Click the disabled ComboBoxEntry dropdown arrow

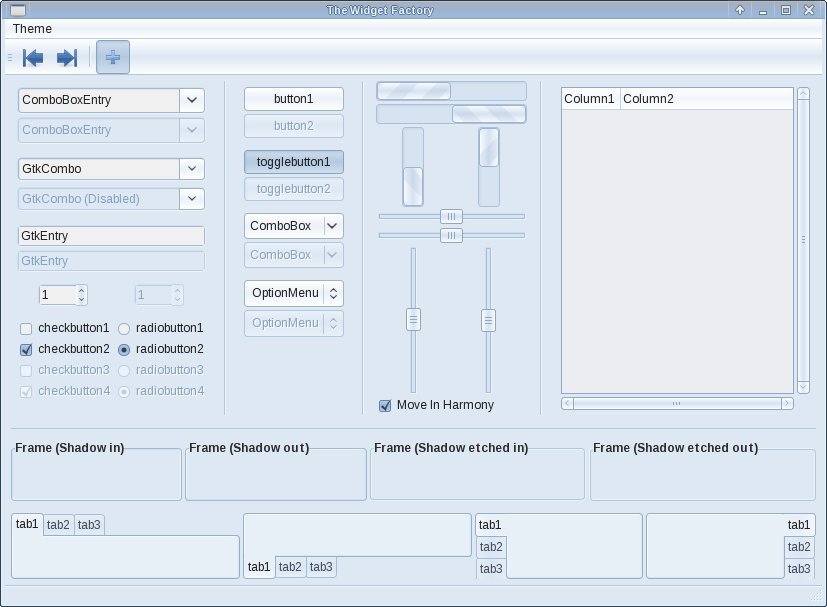pos(192,130)
